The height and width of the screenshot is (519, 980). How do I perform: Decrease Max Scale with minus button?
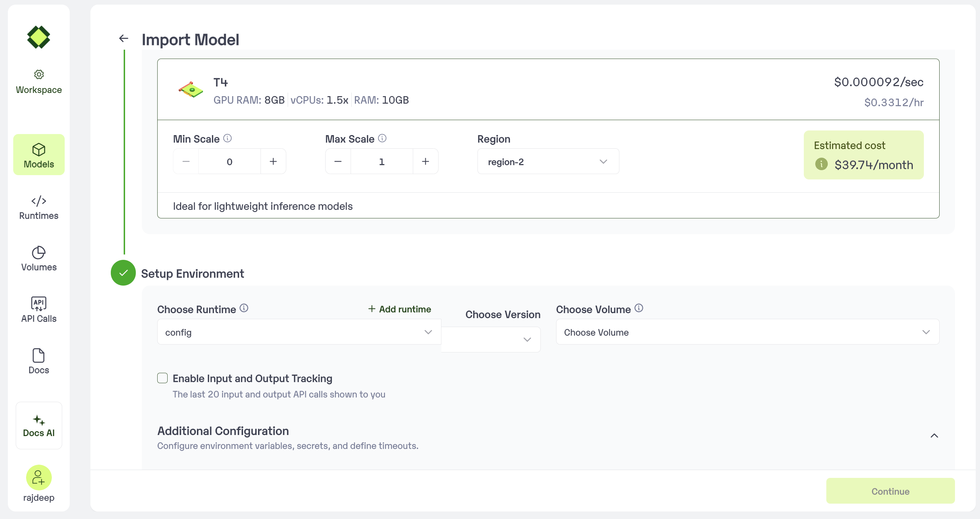click(x=338, y=162)
